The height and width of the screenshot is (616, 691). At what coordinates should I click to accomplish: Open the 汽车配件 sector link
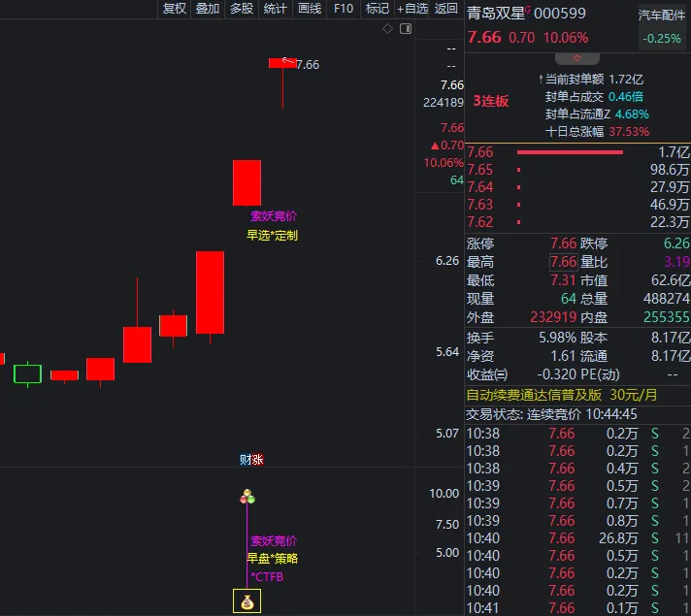[660, 16]
